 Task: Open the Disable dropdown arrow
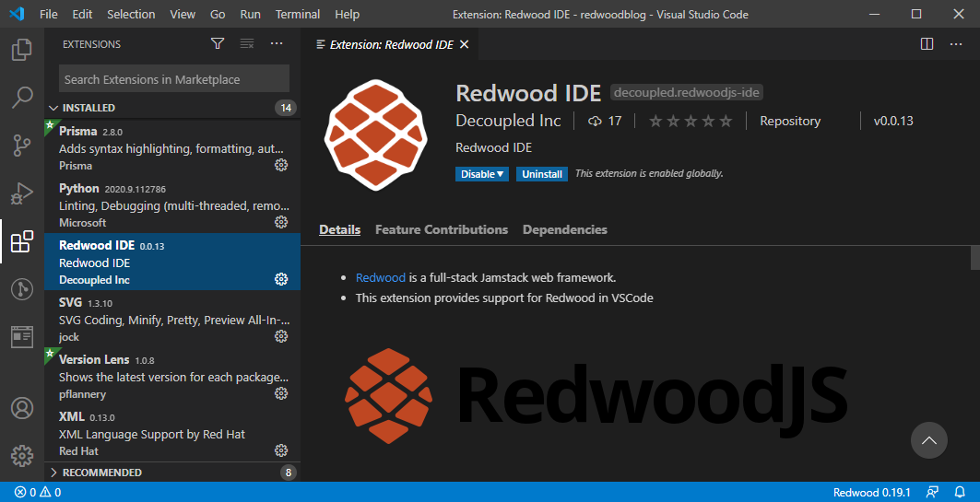501,174
